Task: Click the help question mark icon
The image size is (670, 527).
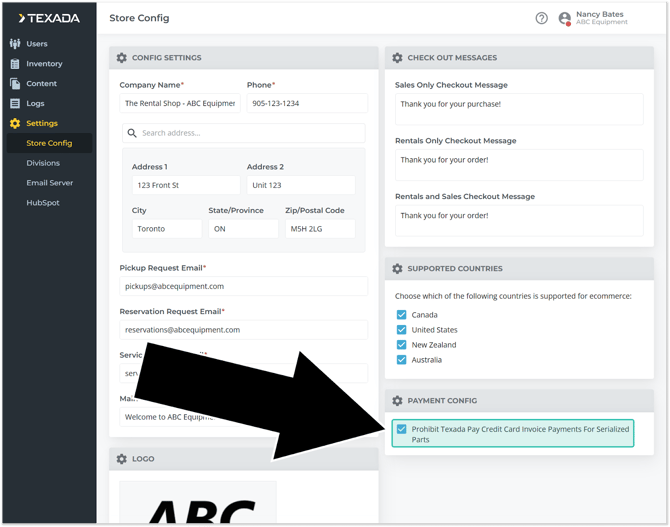Action: [x=541, y=18]
